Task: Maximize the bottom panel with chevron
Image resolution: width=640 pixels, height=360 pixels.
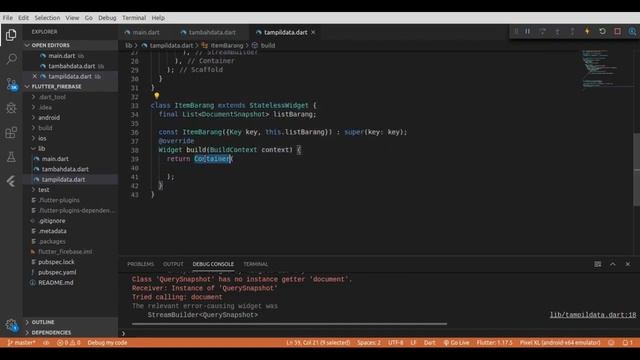Action: [613, 264]
